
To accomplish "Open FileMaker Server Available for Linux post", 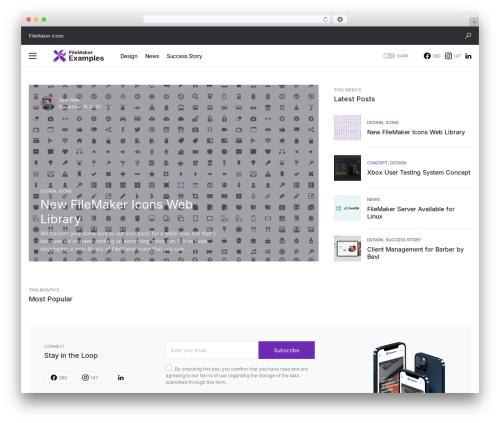I will (411, 213).
